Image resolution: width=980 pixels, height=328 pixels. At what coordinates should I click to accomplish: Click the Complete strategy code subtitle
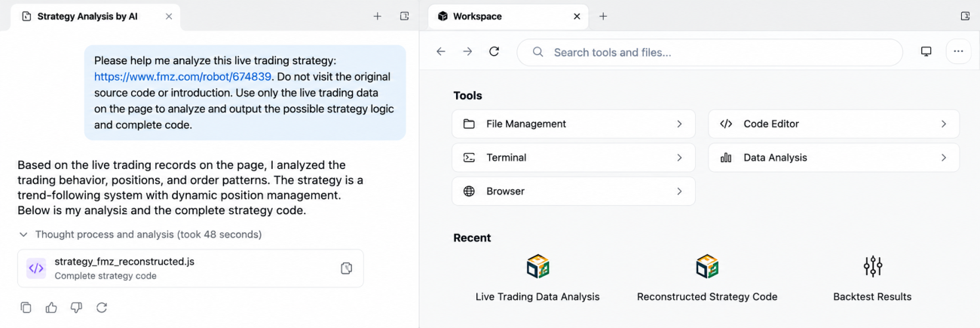106,276
